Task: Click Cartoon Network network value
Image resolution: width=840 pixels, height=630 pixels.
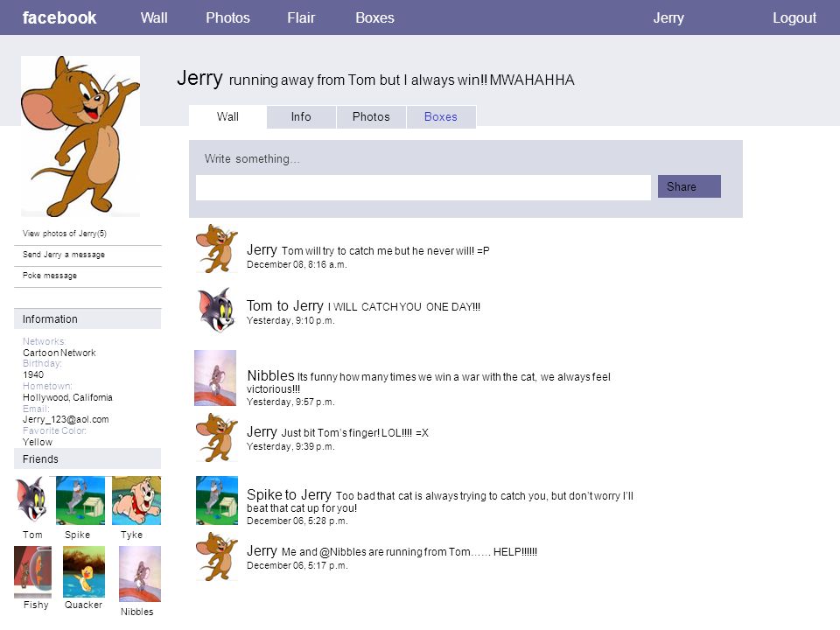Action: pyautogui.click(x=59, y=353)
